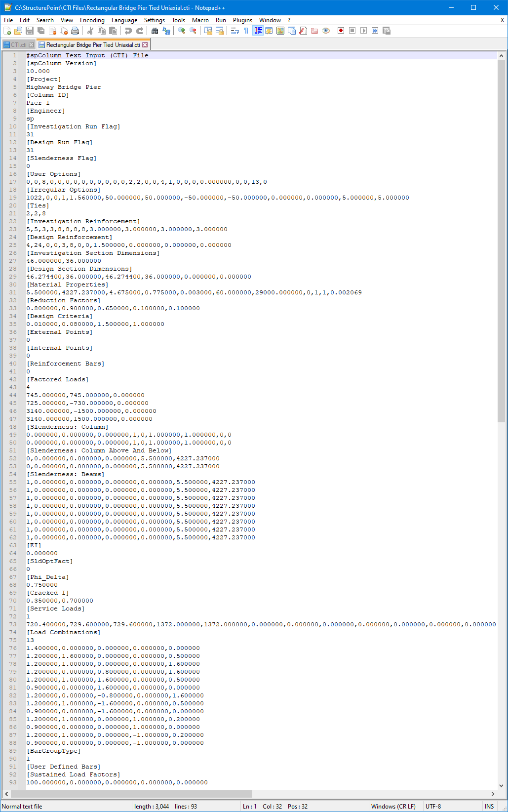508x812 pixels.
Task: Click the INS indicator in status bar
Action: point(489,806)
